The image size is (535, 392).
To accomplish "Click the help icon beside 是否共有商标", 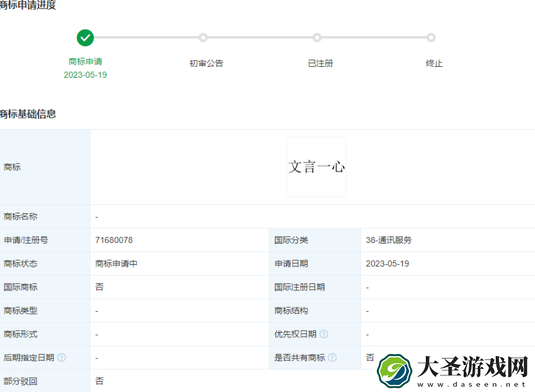I will pyautogui.click(x=332, y=357).
